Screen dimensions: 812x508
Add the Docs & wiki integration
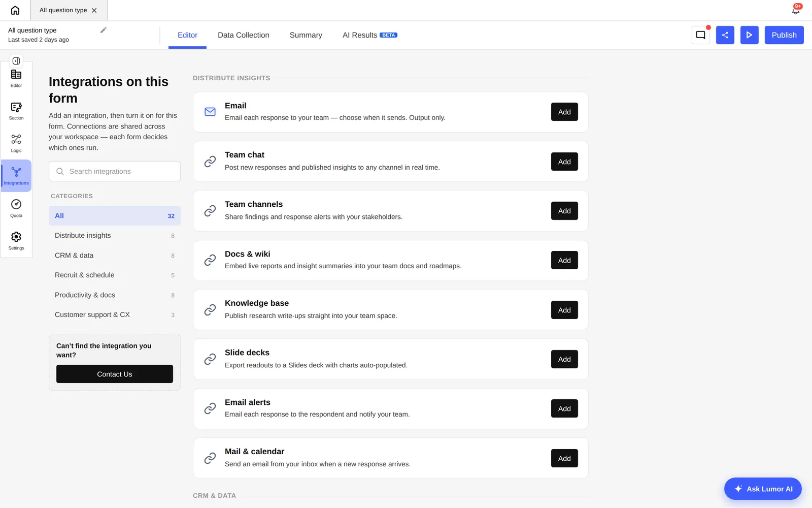point(564,260)
